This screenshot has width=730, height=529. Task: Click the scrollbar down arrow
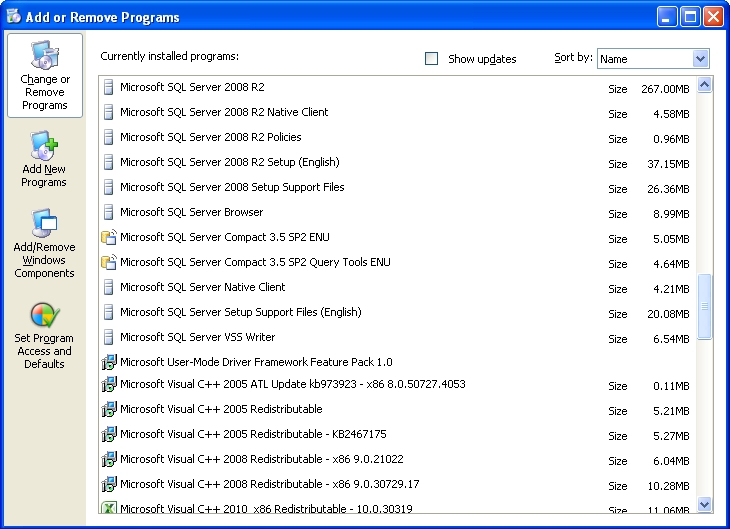pos(704,504)
